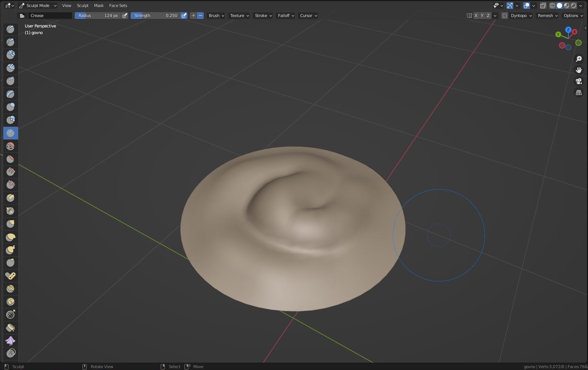Click the zoom view magnifier icon
The image size is (588, 370).
pos(578,59)
